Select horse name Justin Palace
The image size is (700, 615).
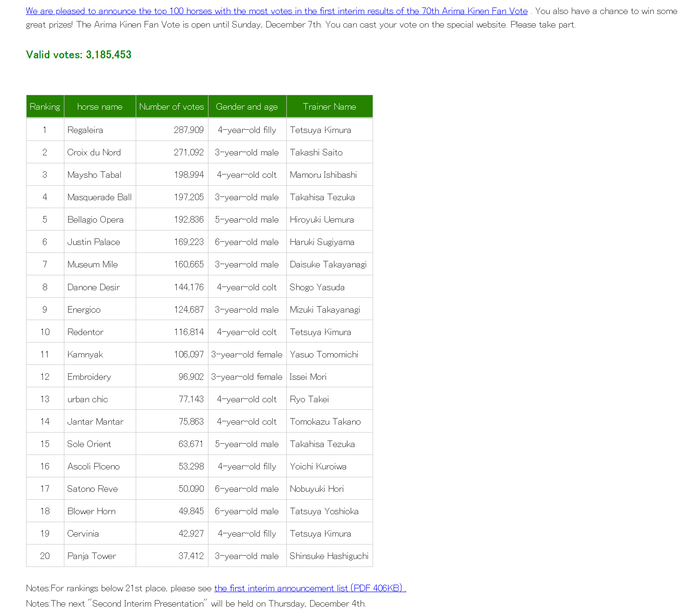click(x=93, y=242)
